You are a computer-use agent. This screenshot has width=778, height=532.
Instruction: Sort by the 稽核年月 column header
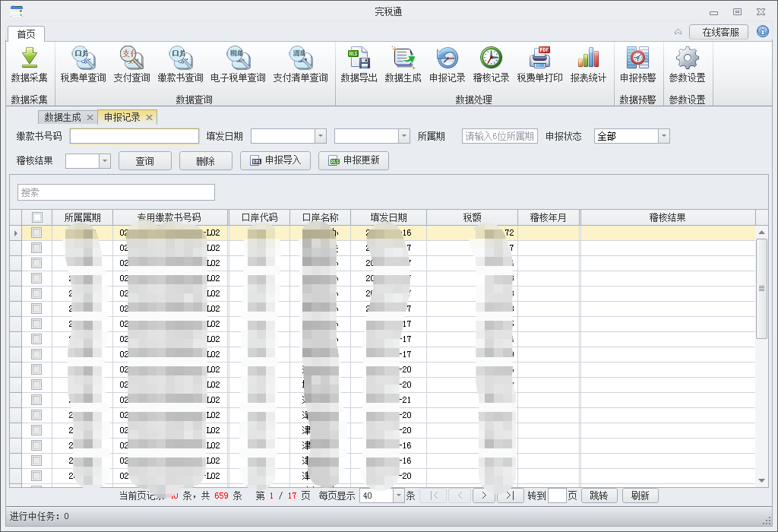point(549,217)
